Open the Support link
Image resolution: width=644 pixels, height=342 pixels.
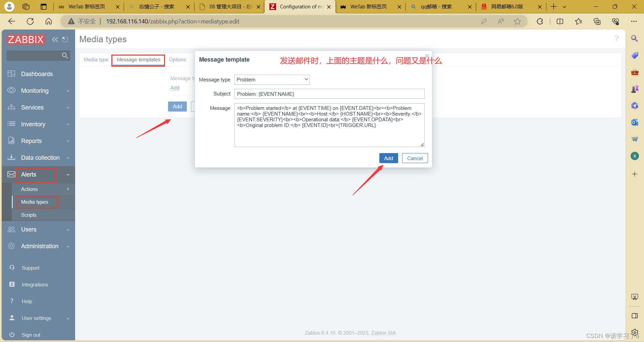tap(31, 268)
